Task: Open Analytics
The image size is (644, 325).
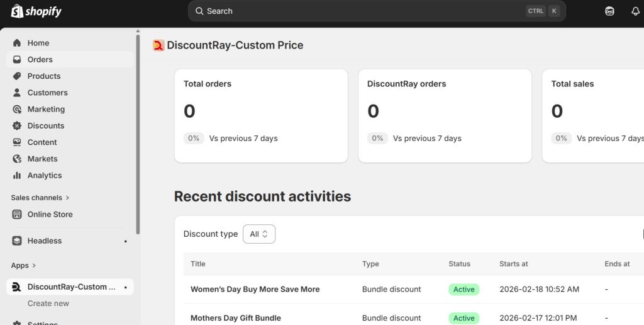Action: click(70, 175)
